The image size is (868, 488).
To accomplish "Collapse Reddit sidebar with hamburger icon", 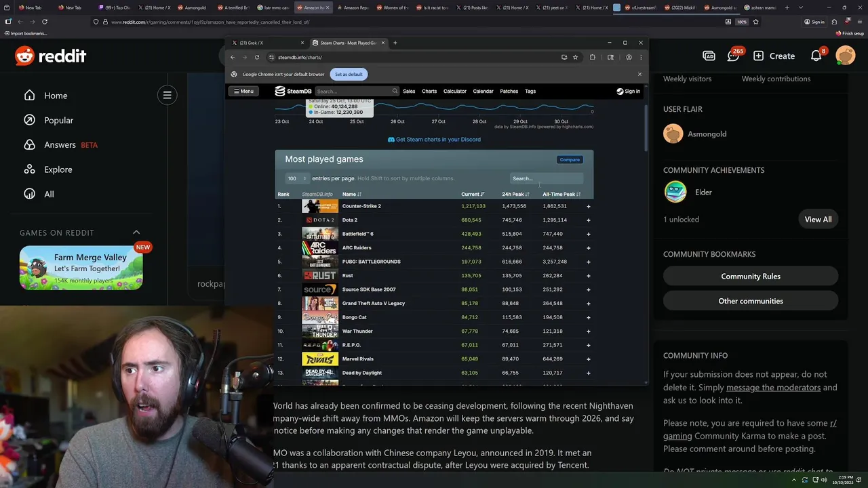I will click(167, 95).
